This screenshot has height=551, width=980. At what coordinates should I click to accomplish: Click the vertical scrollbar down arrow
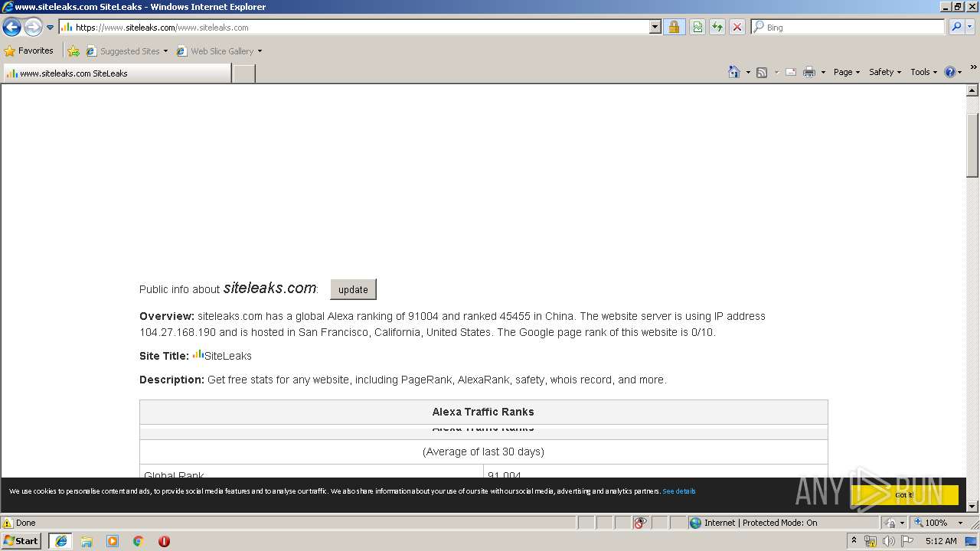(x=972, y=506)
